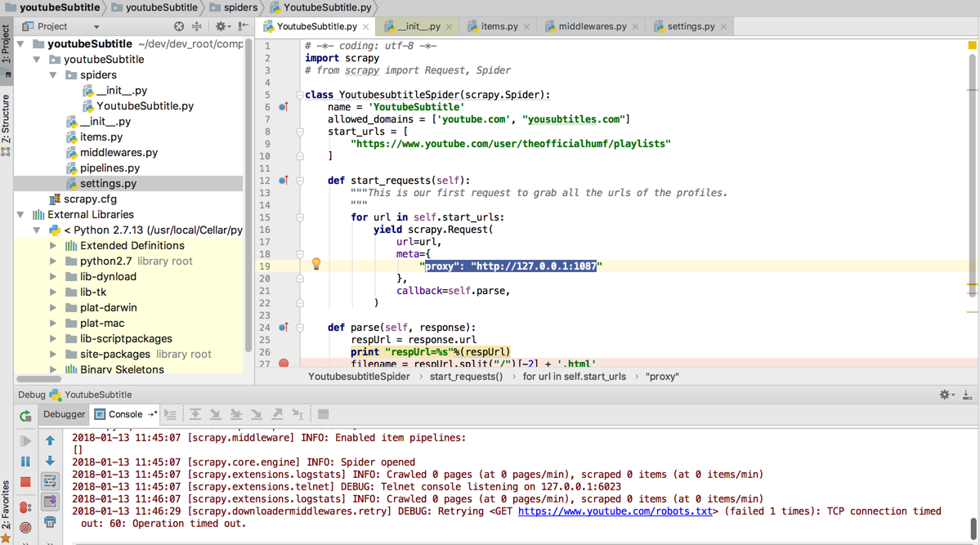
Task: Click the Rerun debug session icon
Action: click(x=25, y=416)
